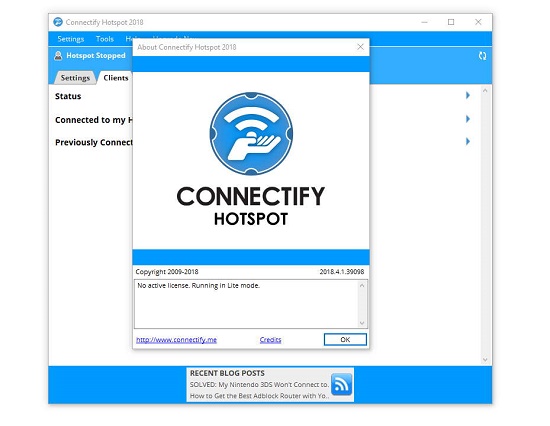Click the RECENT BLOG POSTS heading

227,373
